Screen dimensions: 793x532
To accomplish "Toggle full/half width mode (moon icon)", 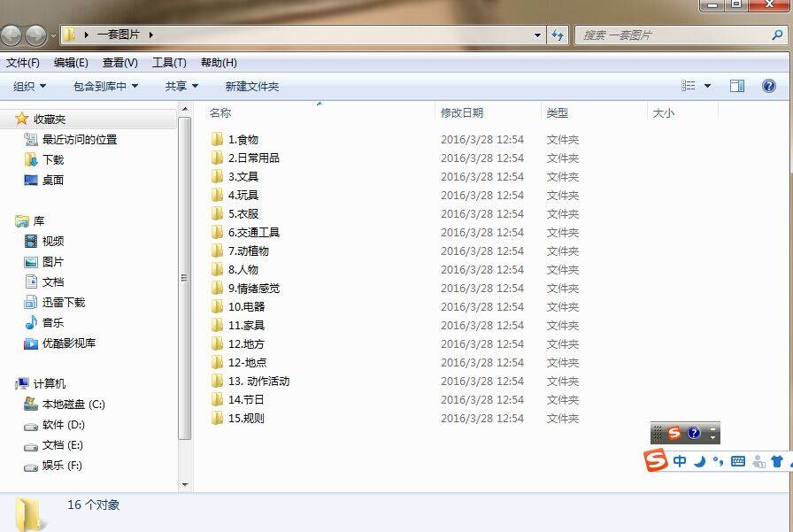I will (699, 461).
